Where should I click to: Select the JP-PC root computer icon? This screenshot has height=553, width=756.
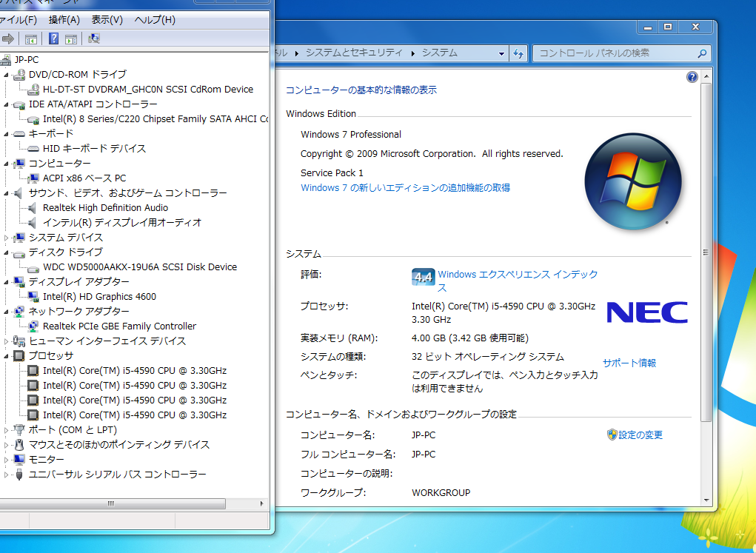pos(5,60)
